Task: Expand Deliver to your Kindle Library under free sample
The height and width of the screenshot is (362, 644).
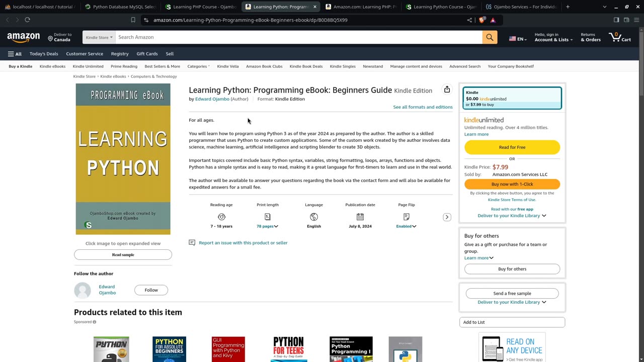Action: pyautogui.click(x=512, y=302)
